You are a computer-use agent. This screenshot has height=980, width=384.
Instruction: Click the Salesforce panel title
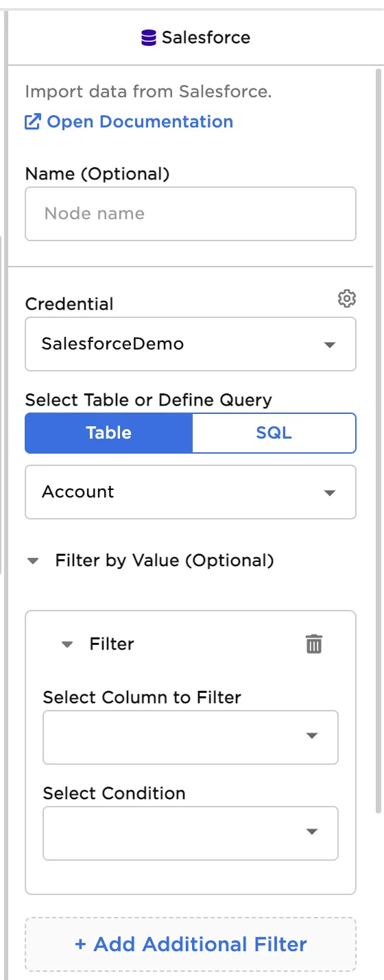tap(206, 38)
